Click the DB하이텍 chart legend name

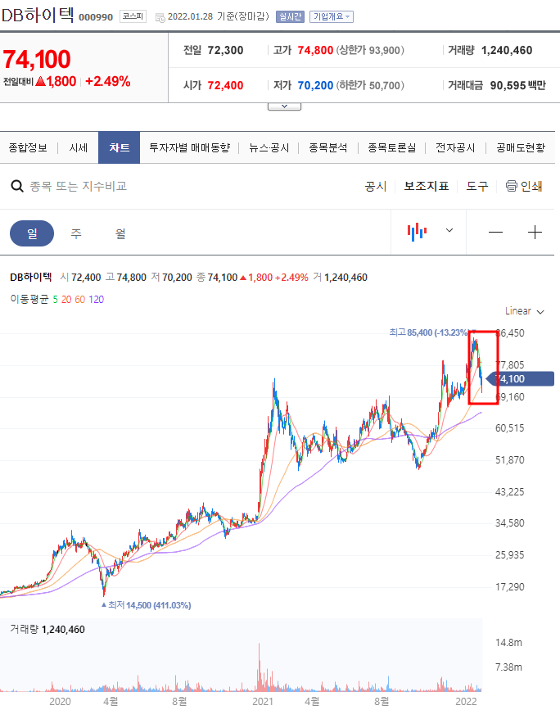click(30, 277)
